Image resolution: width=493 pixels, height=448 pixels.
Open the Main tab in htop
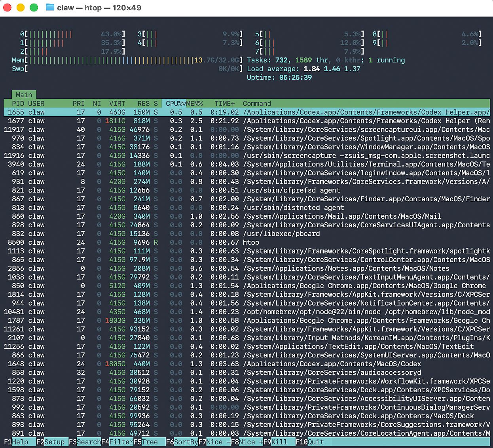tap(24, 95)
